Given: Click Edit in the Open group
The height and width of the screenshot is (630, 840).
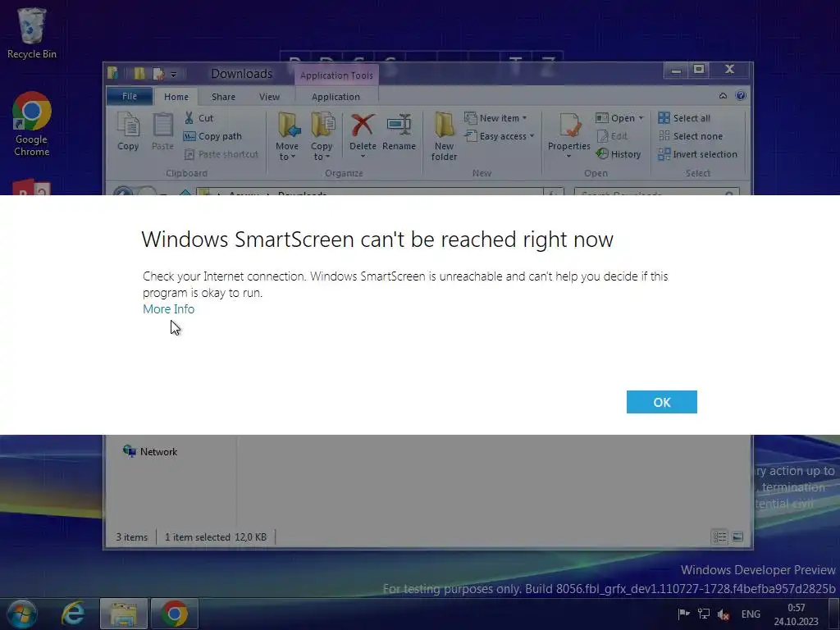Looking at the screenshot, I should tap(612, 136).
